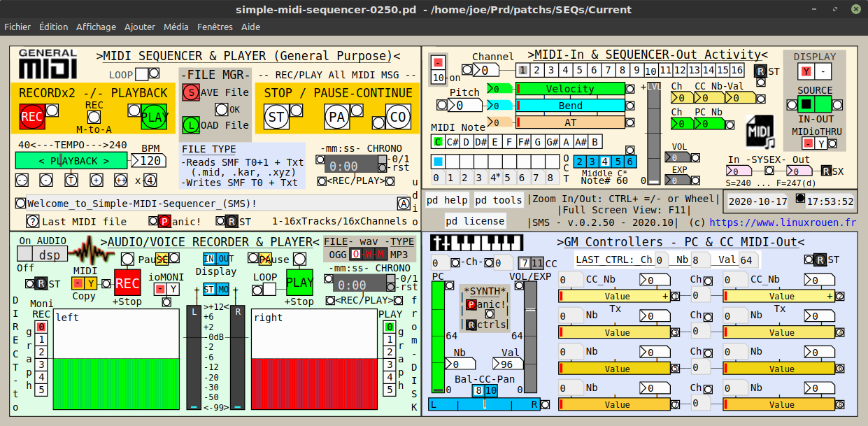
Task: Select graph 3 under Moni REC
Action: pyautogui.click(x=41, y=364)
